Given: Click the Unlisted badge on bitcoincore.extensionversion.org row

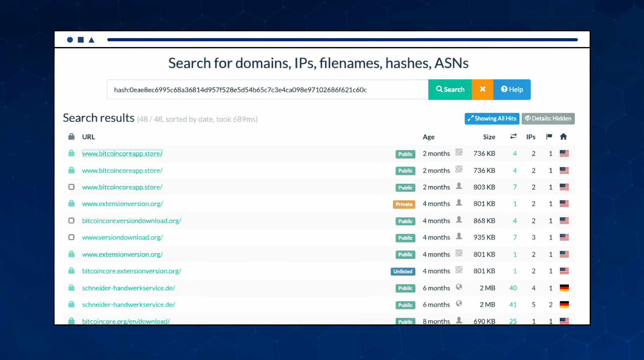Looking at the screenshot, I should [403, 271].
